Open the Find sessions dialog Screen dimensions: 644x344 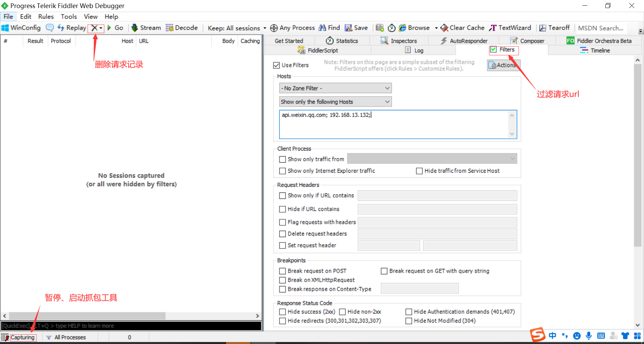click(329, 28)
